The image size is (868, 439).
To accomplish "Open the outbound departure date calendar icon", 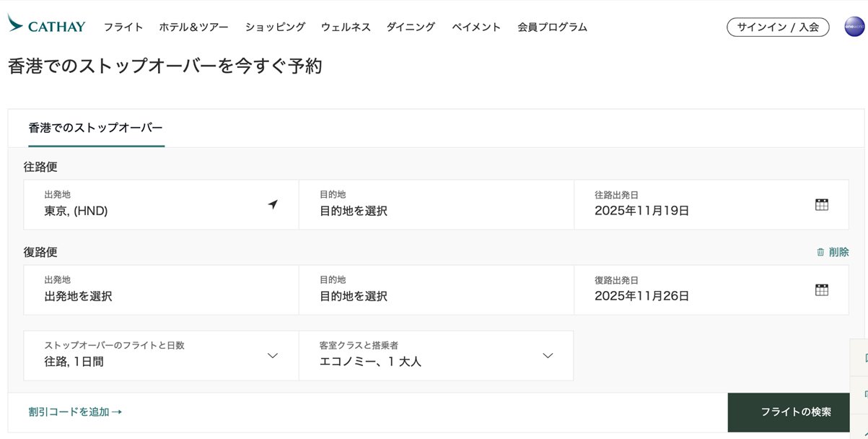I will click(x=821, y=204).
